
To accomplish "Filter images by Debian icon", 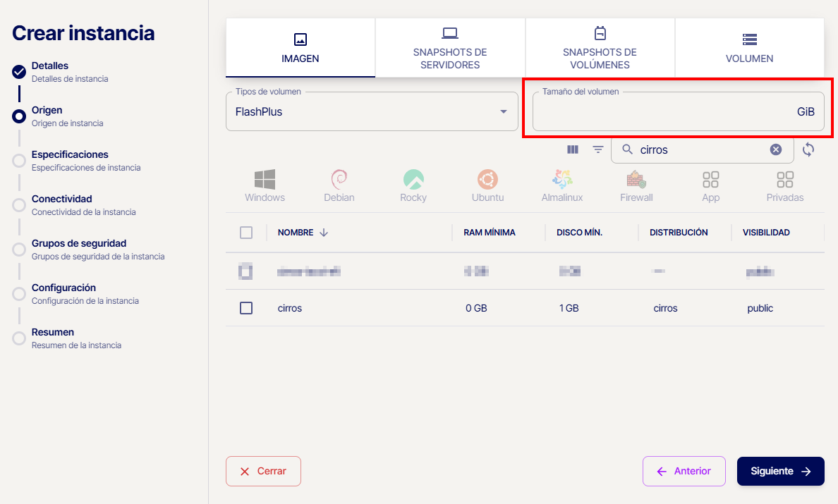I will (339, 186).
